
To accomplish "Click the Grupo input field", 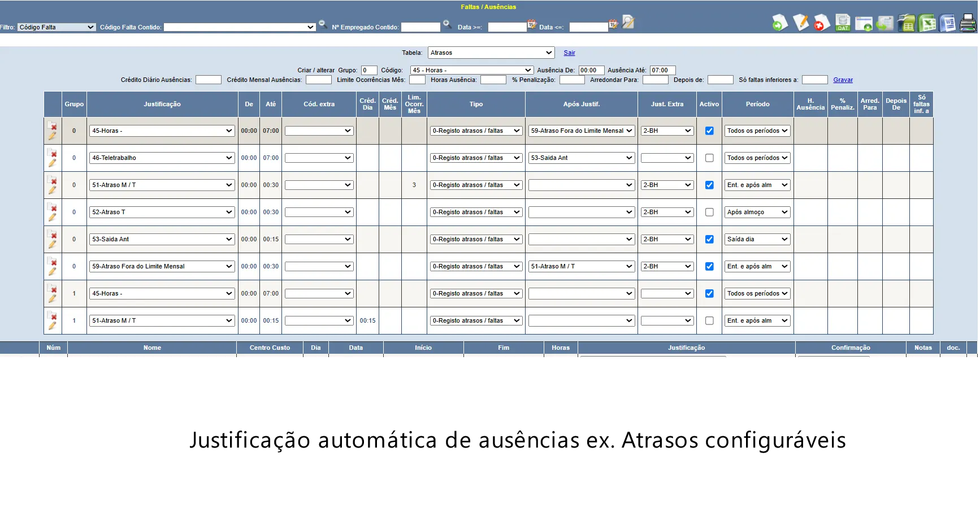I will point(369,70).
